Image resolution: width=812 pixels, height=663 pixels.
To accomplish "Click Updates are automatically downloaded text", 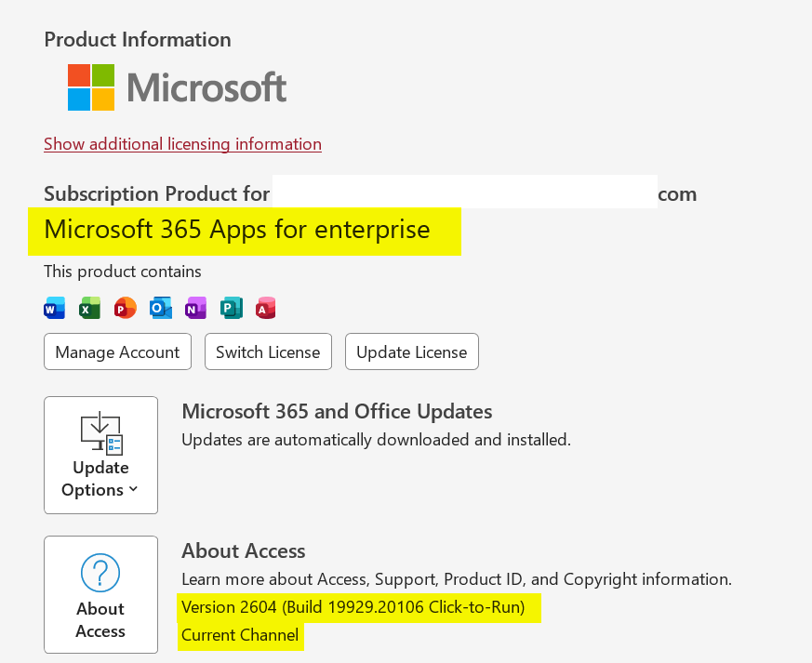I will [376, 440].
